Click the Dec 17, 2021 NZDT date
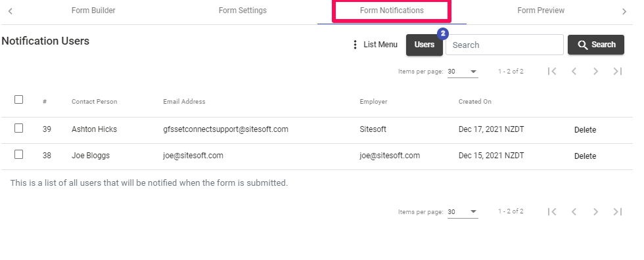This screenshot has height=260, width=644. click(492, 129)
